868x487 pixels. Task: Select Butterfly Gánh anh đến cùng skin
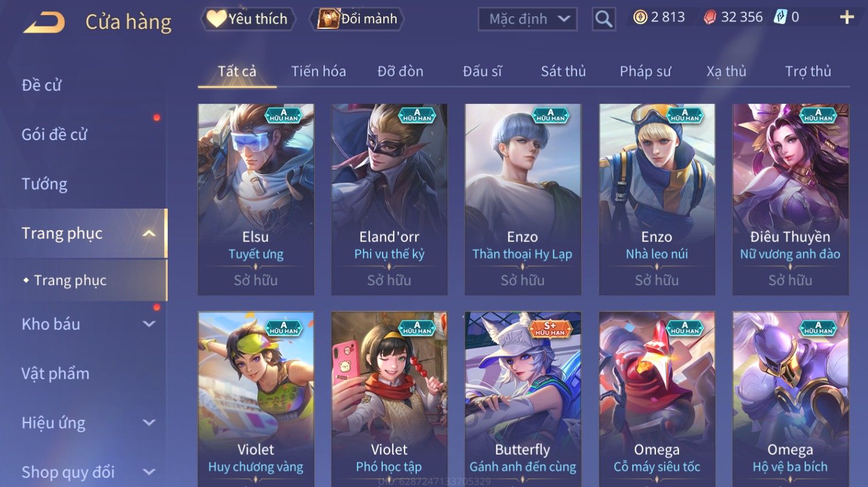click(x=523, y=399)
